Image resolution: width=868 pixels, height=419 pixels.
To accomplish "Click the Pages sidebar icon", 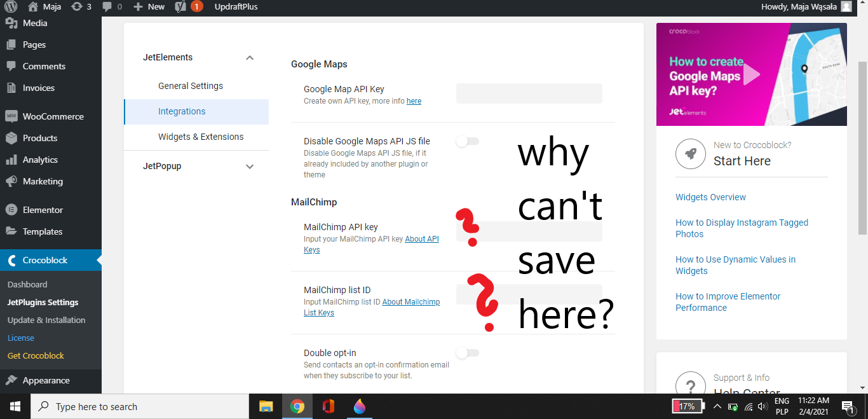I will [11, 45].
